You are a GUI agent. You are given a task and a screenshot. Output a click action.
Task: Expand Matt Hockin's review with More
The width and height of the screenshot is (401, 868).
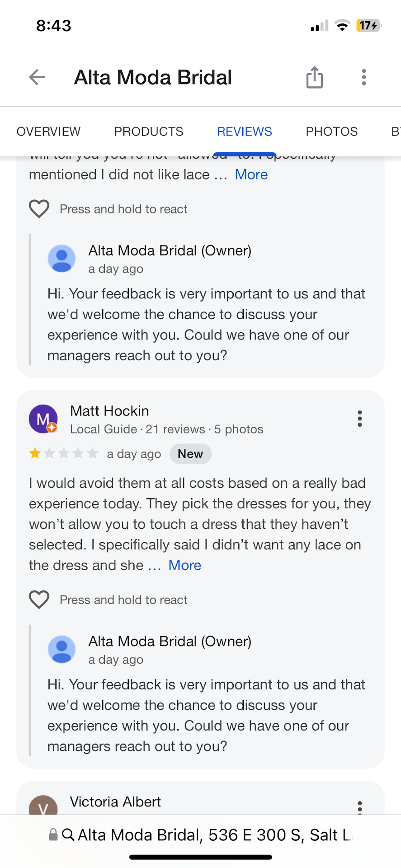pos(185,565)
